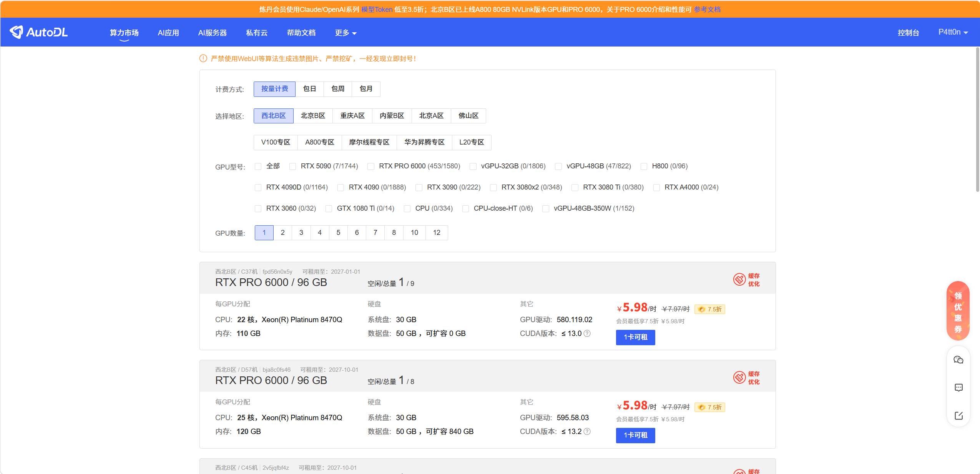Click 7.5折 discount badge on D57机 card
Image resolution: width=980 pixels, height=474 pixels.
tap(710, 407)
